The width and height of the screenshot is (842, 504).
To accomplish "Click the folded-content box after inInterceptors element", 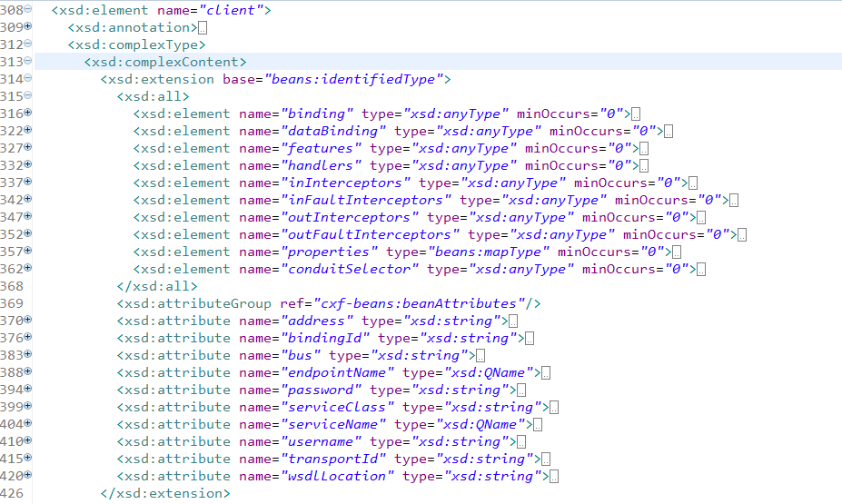I will pyautogui.click(x=693, y=183).
